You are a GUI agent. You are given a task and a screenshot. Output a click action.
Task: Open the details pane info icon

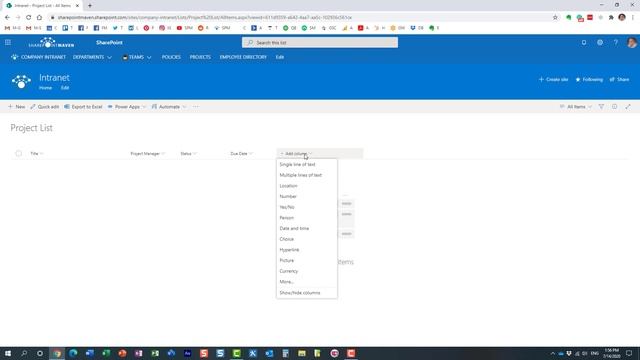pyautogui.click(x=614, y=107)
